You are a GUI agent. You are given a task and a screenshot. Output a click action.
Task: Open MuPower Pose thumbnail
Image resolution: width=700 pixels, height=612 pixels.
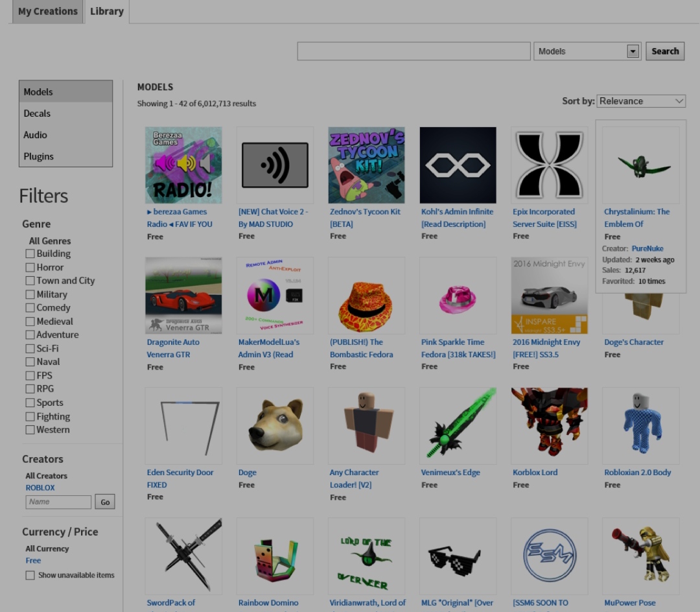(641, 556)
